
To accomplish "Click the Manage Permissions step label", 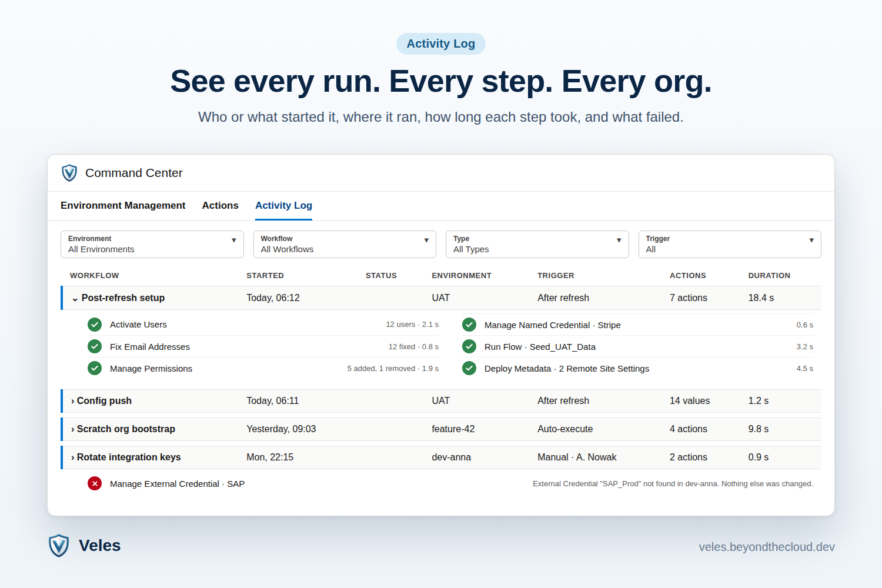I will coord(151,369).
